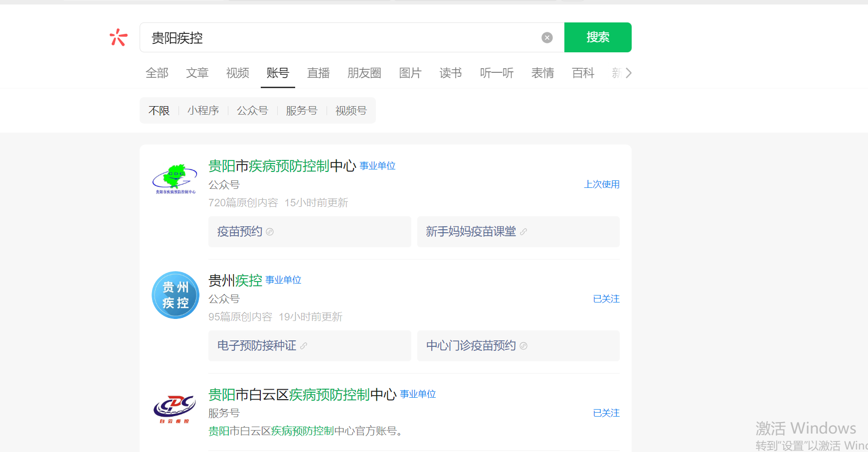Click 事业单位 tag beside 贵州疾控
This screenshot has width=868, height=452.
pos(283,280)
